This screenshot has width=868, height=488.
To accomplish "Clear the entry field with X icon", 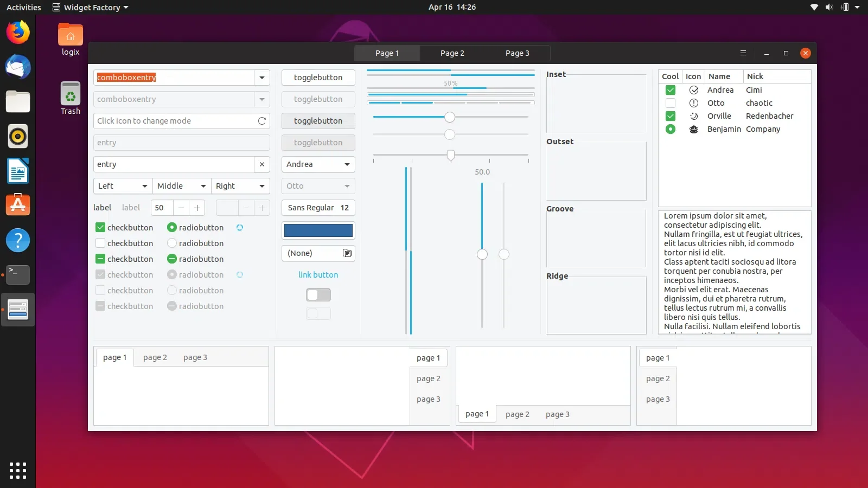I will (x=261, y=164).
